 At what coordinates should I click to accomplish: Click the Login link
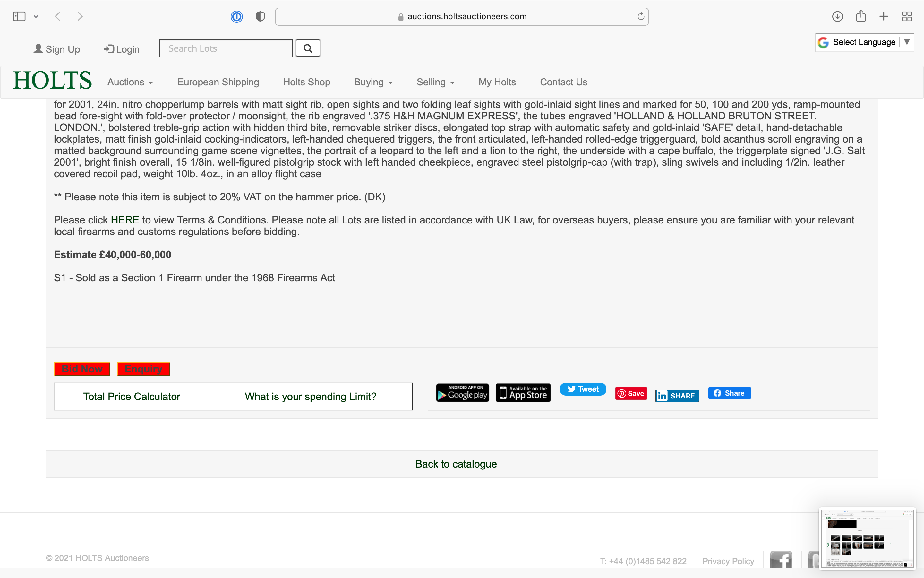pos(121,49)
